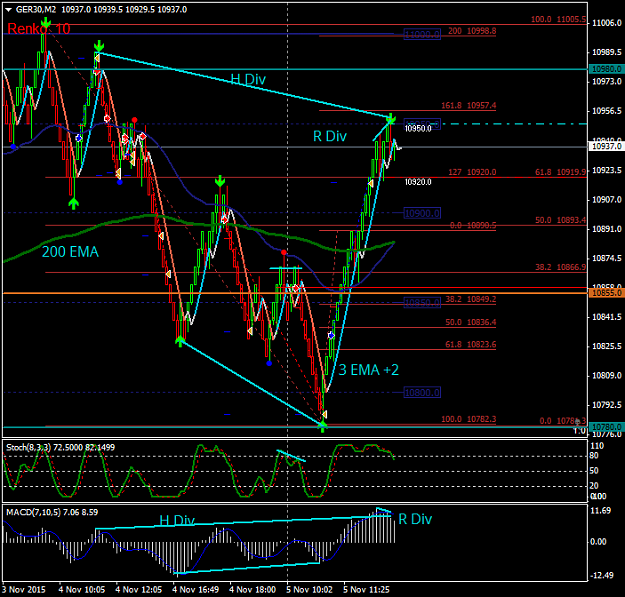This screenshot has height=597, width=625.
Task: Click the 4 Nov 18:00 time axis label
Action: point(253,590)
